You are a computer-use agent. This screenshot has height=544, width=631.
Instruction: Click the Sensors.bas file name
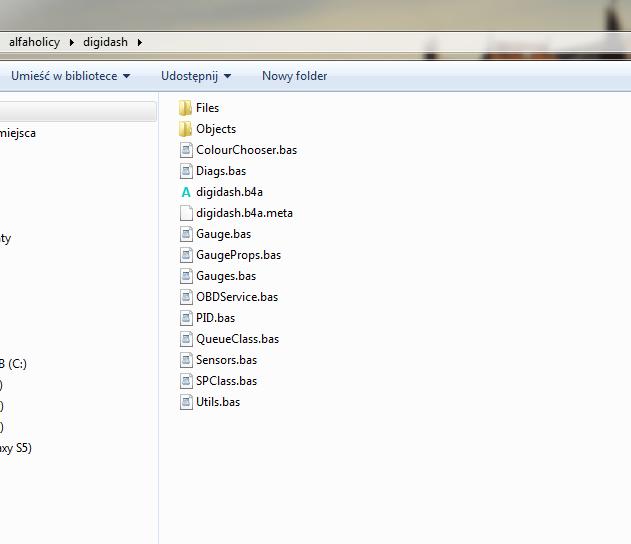(x=226, y=360)
